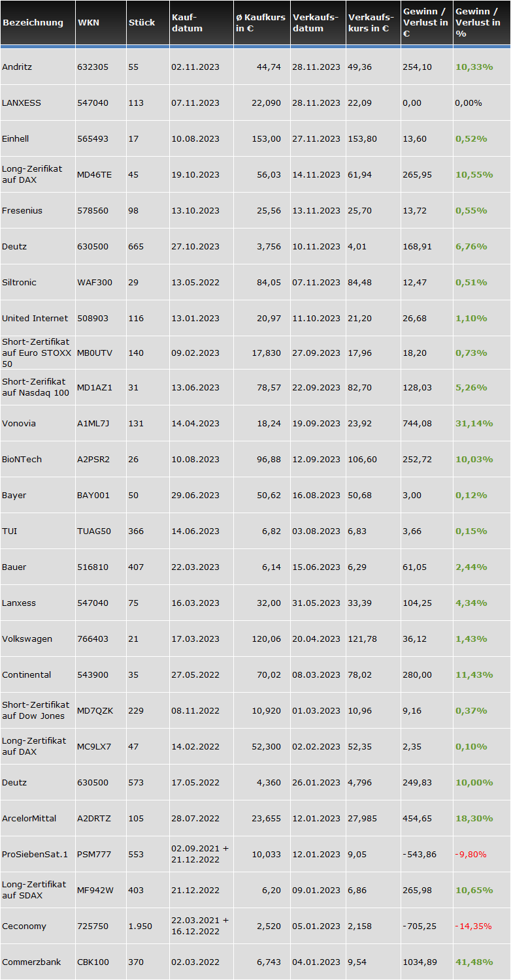
Task: Click the ArcelorMittal name cell
Action: (29, 818)
